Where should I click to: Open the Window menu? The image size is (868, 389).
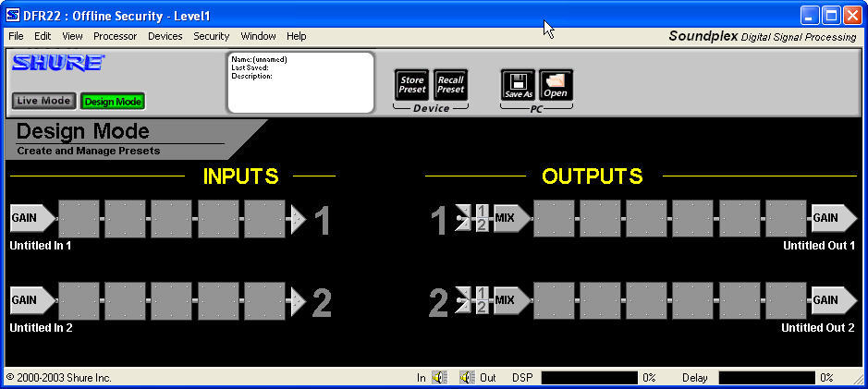[258, 36]
